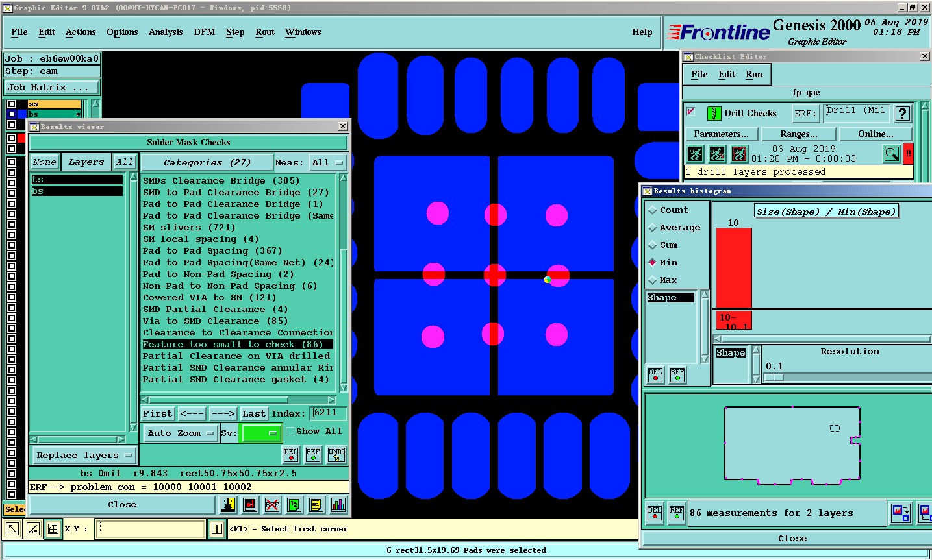Click the green drill bit icon in Checklist Editor
The width and height of the screenshot is (932, 560).
point(714,114)
